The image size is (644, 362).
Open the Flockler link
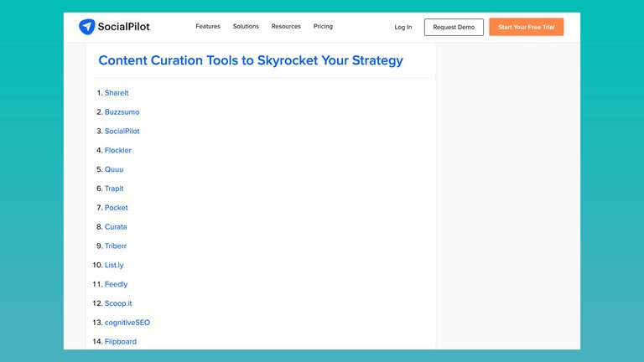(x=118, y=150)
